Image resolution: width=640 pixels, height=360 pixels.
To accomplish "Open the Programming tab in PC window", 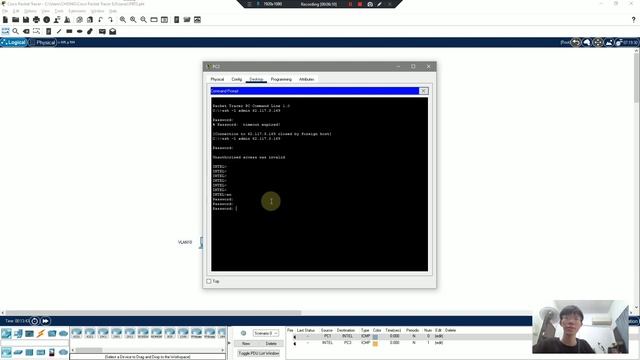I will 281,79.
